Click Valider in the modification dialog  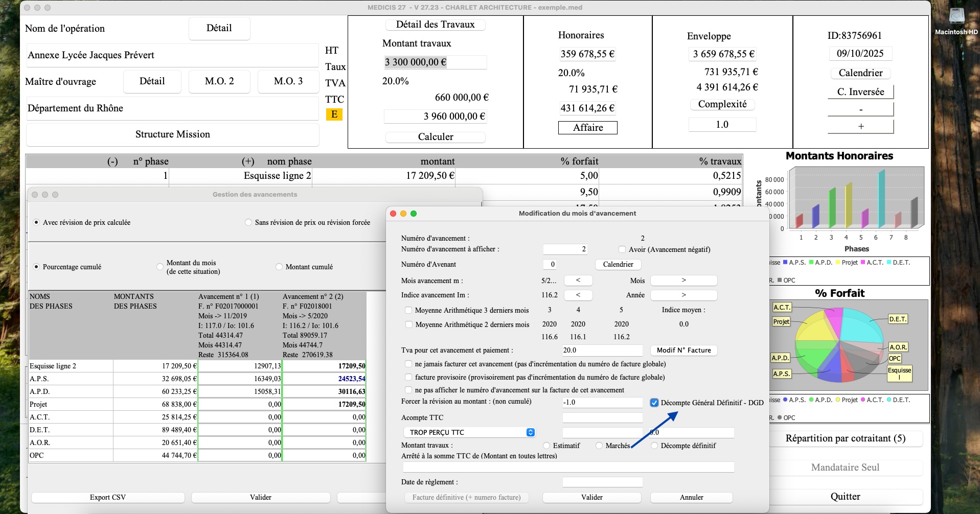(x=591, y=497)
